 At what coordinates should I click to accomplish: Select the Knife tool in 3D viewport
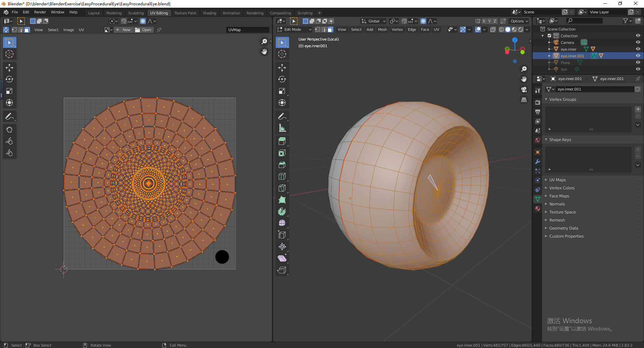pyautogui.click(x=282, y=188)
